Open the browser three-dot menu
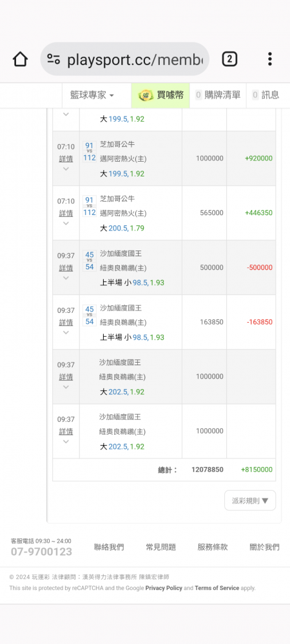Screen dimensions: 290x644 point(269,59)
